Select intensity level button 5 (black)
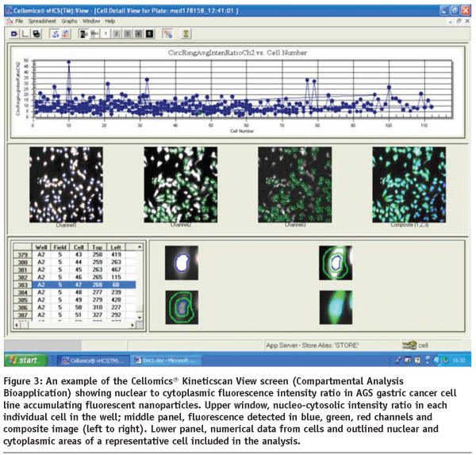 [x=149, y=33]
